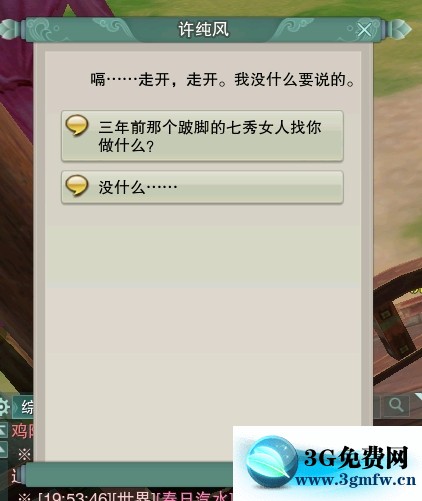Screen dimensions: 422x501
Task: Open chat settings with the gear icon
Action: 3,407
